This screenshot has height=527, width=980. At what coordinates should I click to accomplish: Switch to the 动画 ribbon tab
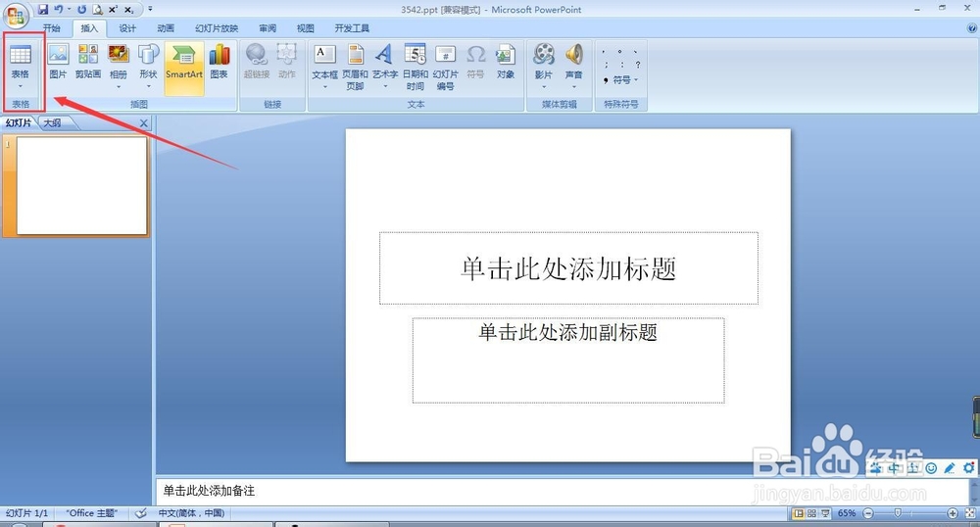click(166, 28)
